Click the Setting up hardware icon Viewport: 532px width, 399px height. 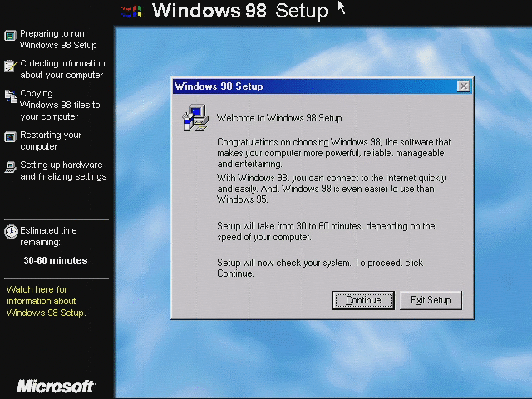point(10,167)
